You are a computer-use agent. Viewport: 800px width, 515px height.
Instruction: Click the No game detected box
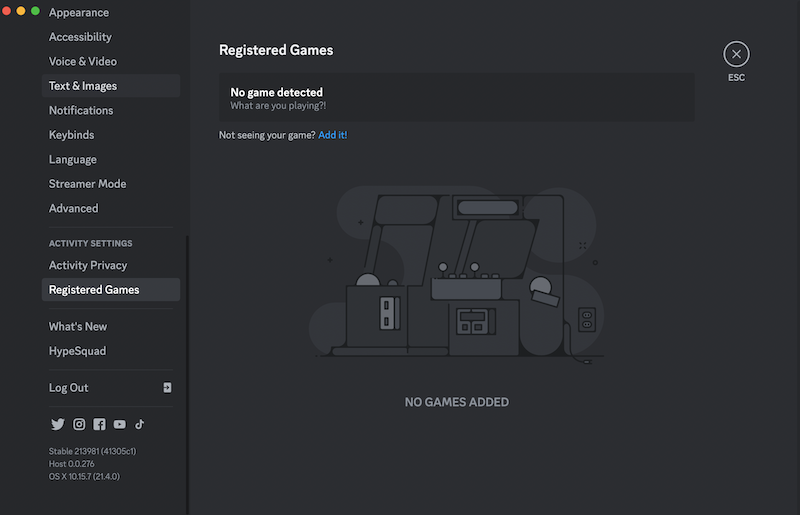[x=457, y=97]
